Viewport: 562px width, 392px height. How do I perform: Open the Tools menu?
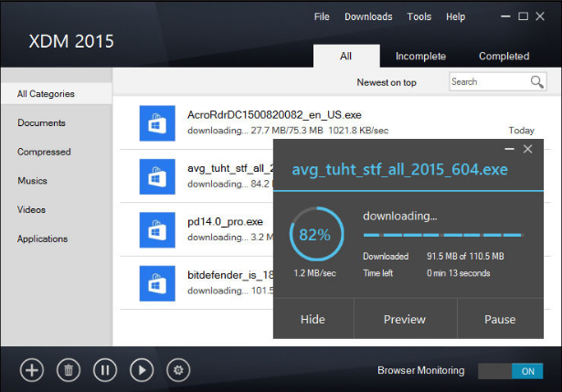tap(419, 16)
